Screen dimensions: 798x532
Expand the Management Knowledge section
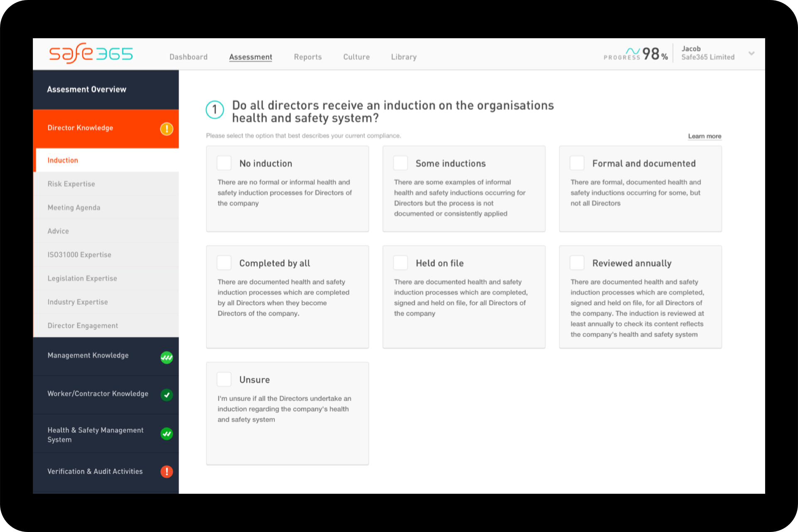tap(88, 355)
